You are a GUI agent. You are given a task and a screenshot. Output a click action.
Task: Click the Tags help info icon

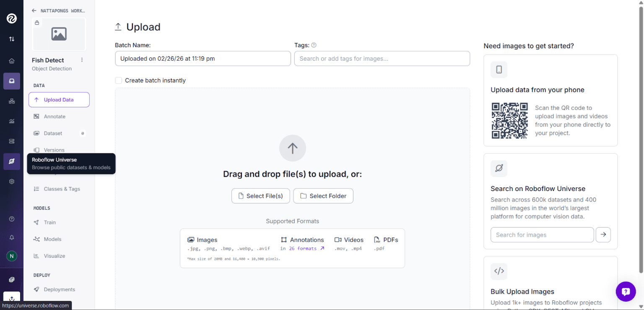[314, 45]
